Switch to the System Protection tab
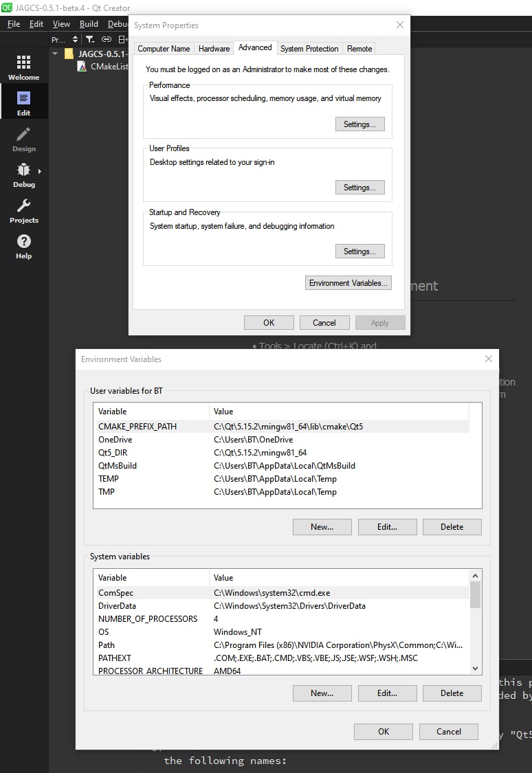Viewport: 532px width, 773px height. click(x=309, y=48)
